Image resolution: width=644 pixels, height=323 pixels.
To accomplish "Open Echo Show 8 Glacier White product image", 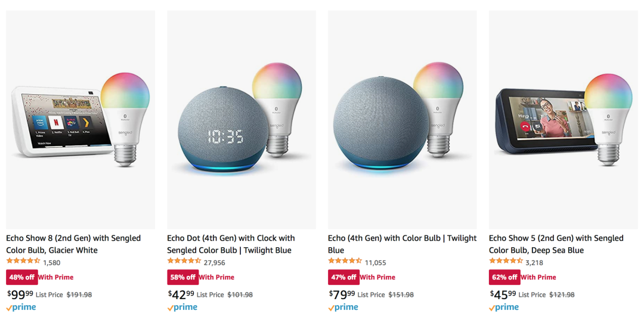I will tap(80, 120).
